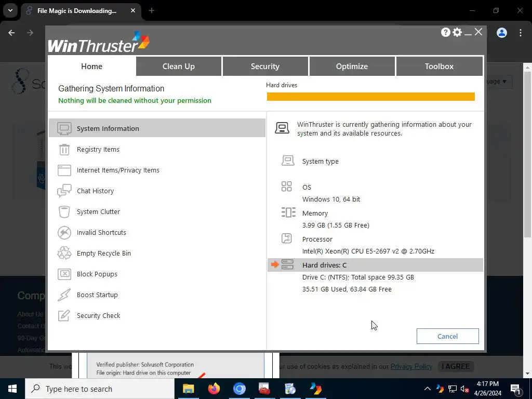Click the yellow Hard drives progress bar
The image size is (532, 399).
tap(370, 97)
